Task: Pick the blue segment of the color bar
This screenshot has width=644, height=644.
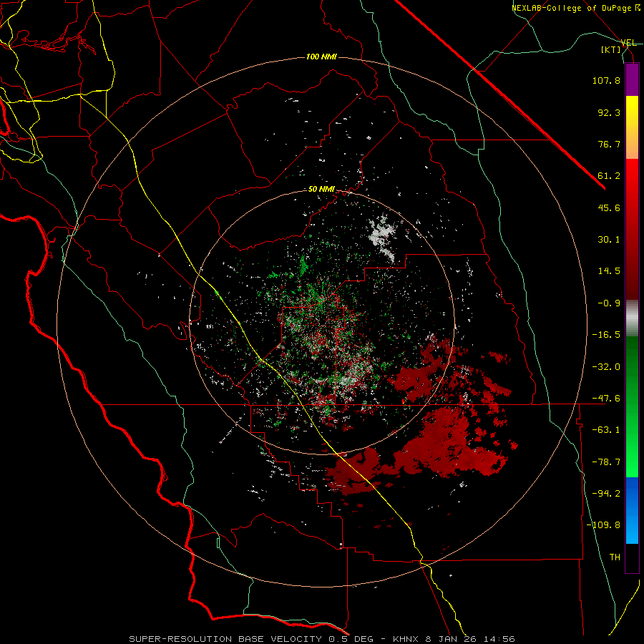Action: [632, 510]
